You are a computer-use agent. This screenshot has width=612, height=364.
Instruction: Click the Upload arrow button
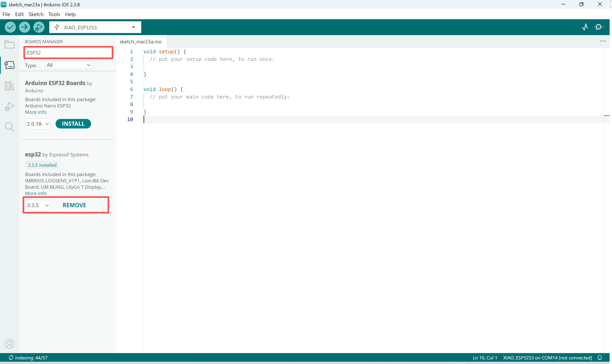click(24, 27)
